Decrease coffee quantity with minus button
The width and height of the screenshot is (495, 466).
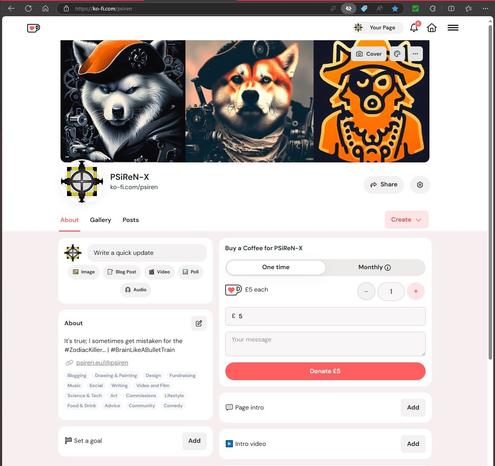coord(366,291)
